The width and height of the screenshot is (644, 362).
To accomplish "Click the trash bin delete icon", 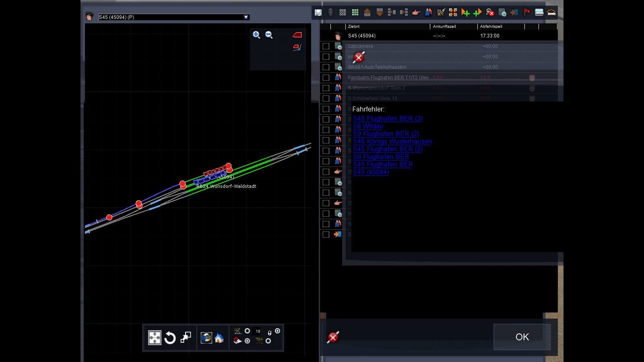I will click(330, 12).
